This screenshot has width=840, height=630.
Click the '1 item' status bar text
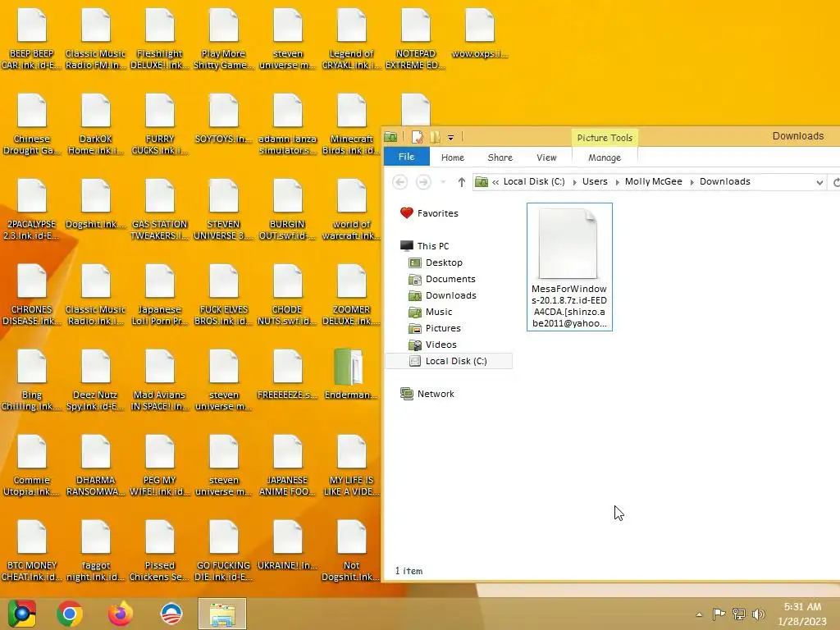[x=409, y=571]
